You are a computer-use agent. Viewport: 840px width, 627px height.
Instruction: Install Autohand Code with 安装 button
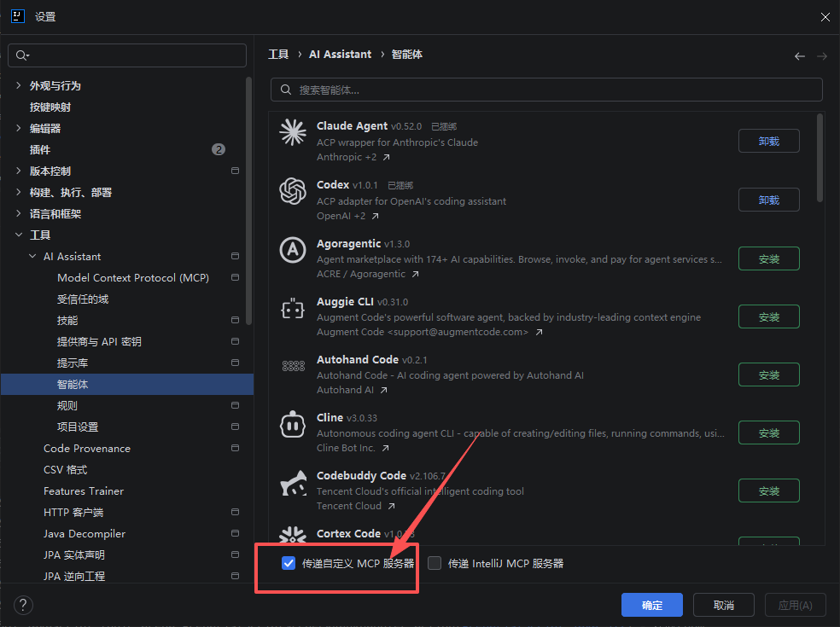[769, 374]
